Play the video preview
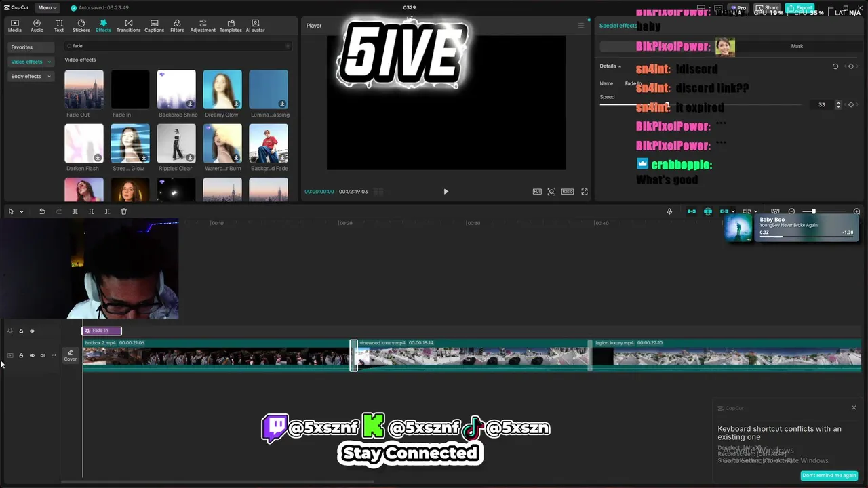 [446, 192]
